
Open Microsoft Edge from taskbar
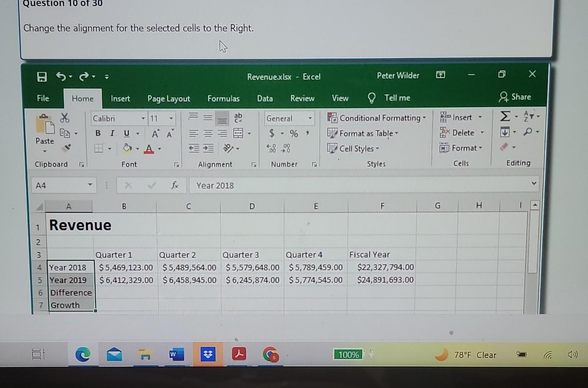pyautogui.click(x=83, y=355)
